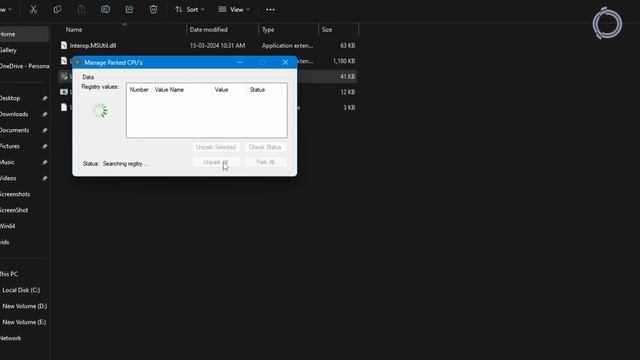
Task: Unpin Videos using its pin icon
Action: click(x=44, y=178)
